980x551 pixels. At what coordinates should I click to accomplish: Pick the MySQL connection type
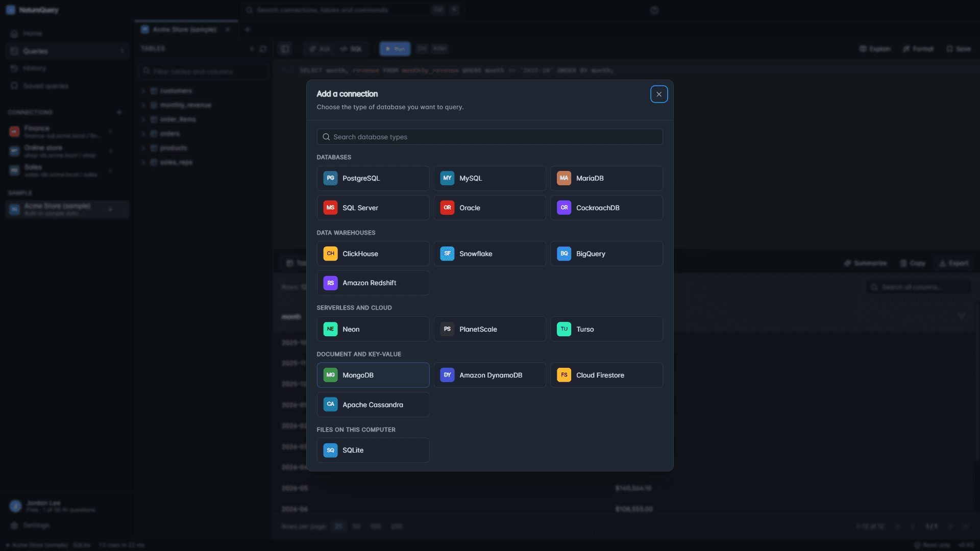489,178
